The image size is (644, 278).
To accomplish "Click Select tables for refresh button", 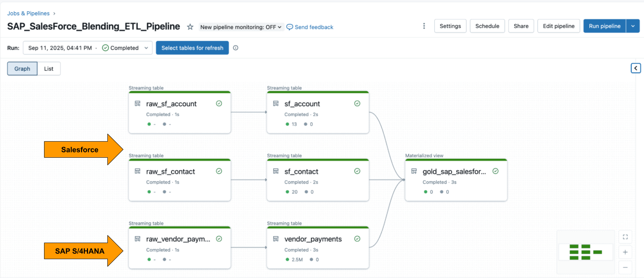I will [192, 48].
